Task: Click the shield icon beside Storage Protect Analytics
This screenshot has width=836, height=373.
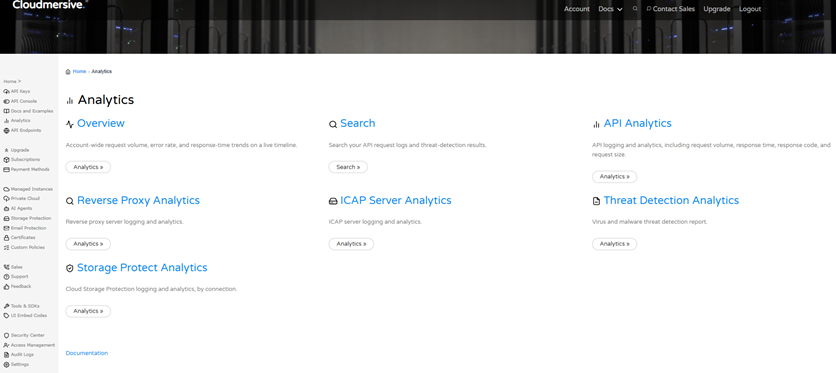Action: click(70, 269)
